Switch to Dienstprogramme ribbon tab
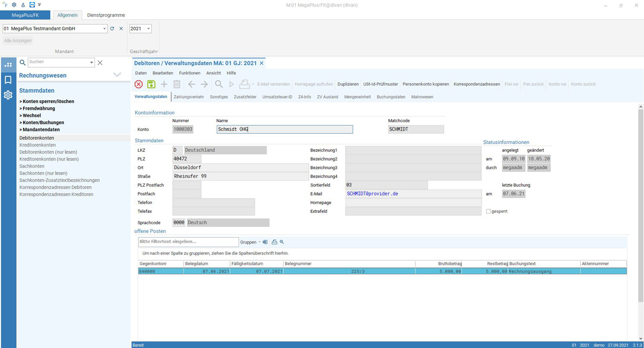The height and width of the screenshot is (348, 644). tap(106, 15)
